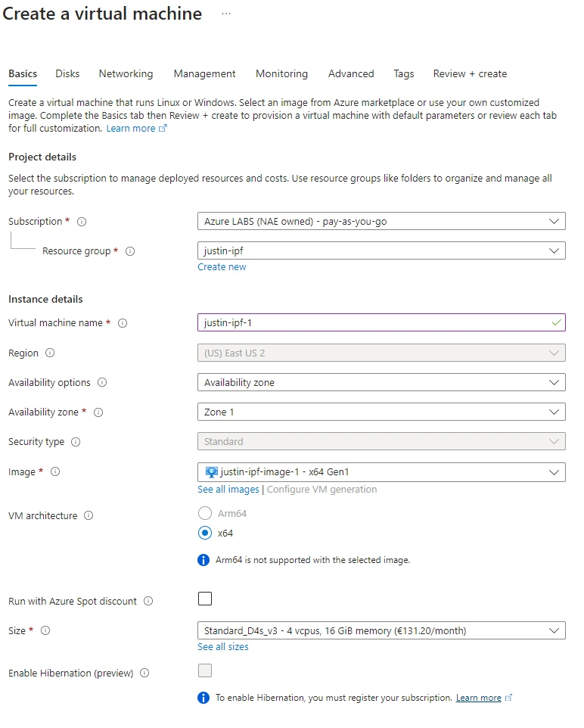
Task: Click the Virtual machine name info icon
Action: click(x=123, y=323)
